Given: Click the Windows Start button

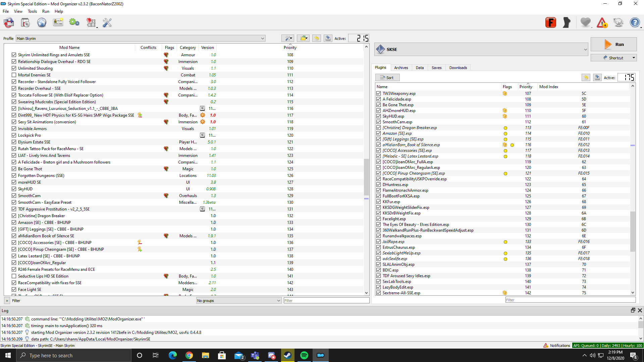Looking at the screenshot, I should tap(8, 355).
